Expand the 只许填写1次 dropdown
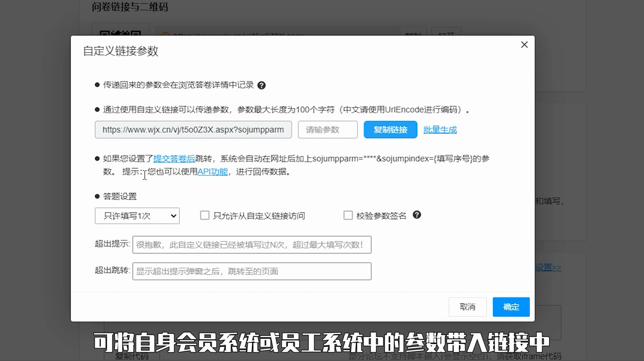The image size is (644, 361). (137, 216)
